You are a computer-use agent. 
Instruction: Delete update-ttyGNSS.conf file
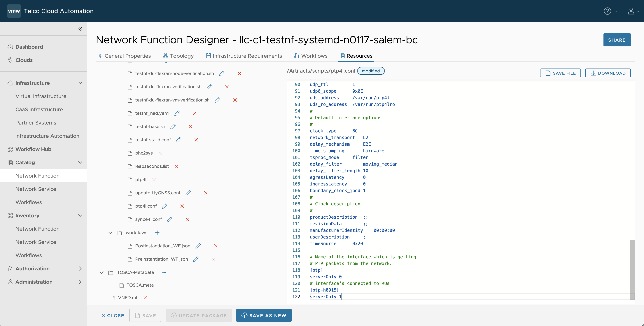point(206,193)
